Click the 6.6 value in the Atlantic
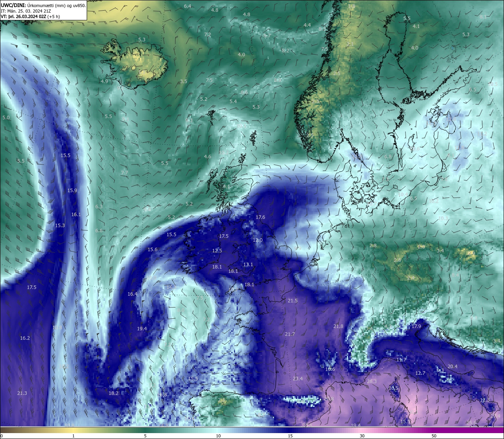Image resolution: width=504 pixels, height=439 pixels. click(99, 231)
